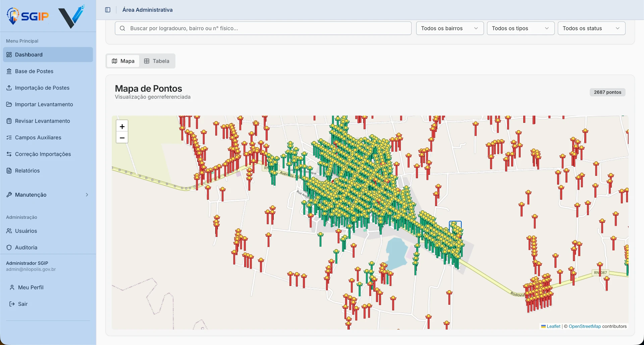The width and height of the screenshot is (644, 345).
Task: Open the Todos os status dropdown
Action: 591,28
